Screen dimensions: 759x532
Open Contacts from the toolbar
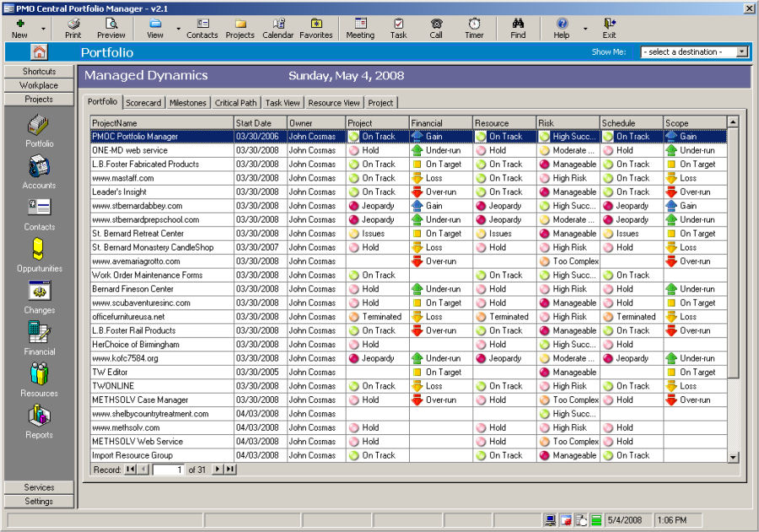[202, 29]
